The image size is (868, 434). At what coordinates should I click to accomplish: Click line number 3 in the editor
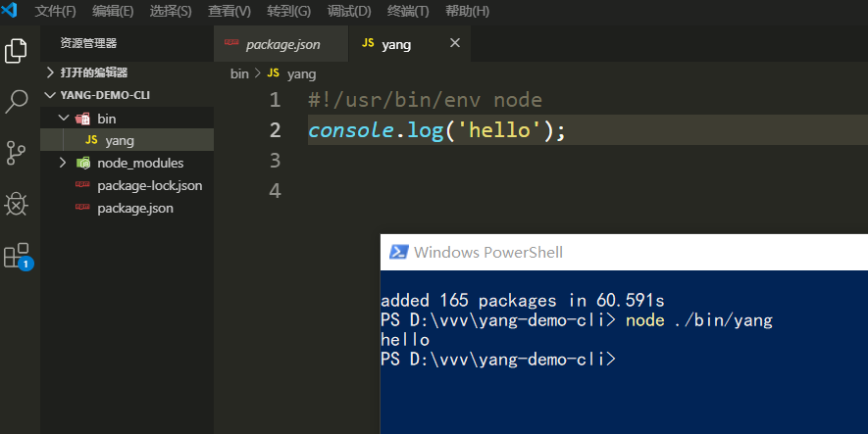pyautogui.click(x=274, y=160)
